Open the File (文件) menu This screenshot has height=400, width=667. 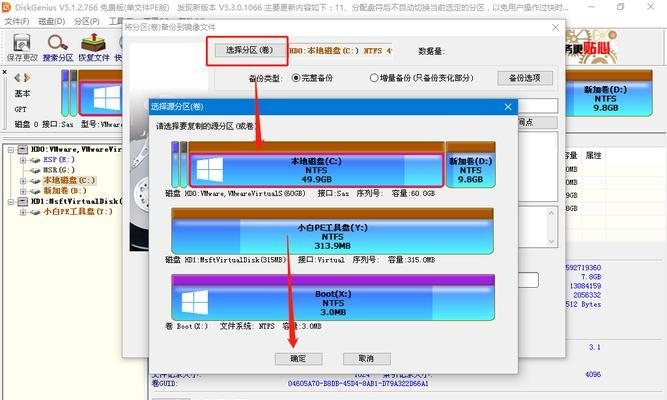(x=17, y=21)
